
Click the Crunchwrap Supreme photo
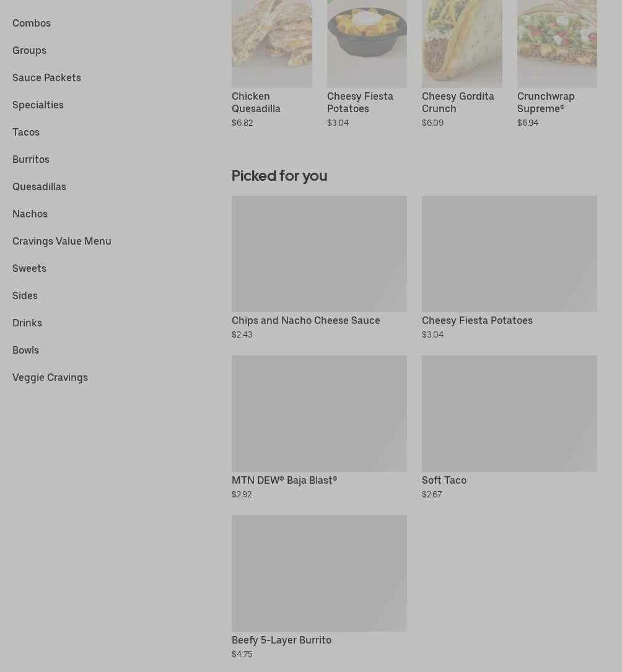coord(557,43)
